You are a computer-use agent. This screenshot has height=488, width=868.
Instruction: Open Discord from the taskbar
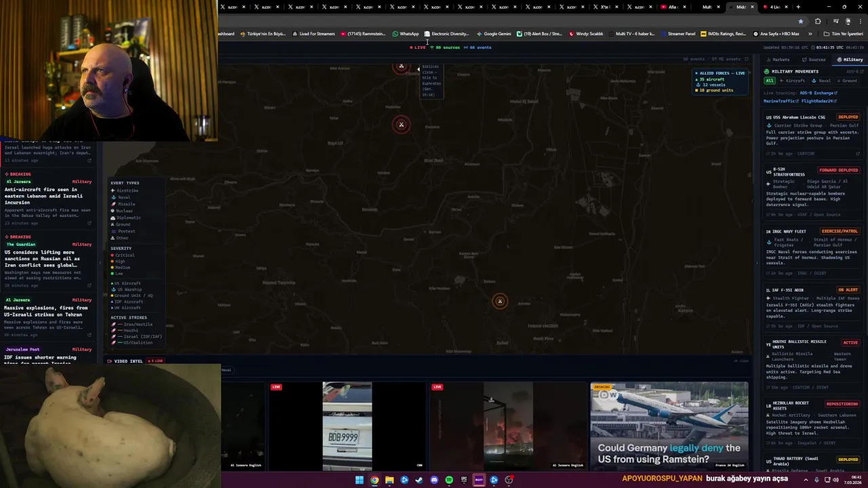[434, 480]
